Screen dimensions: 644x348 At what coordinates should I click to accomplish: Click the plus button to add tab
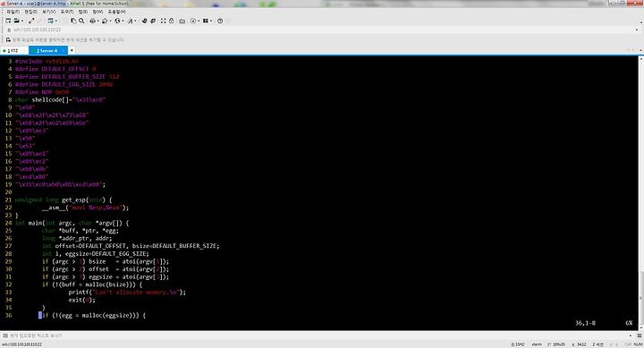point(72,50)
